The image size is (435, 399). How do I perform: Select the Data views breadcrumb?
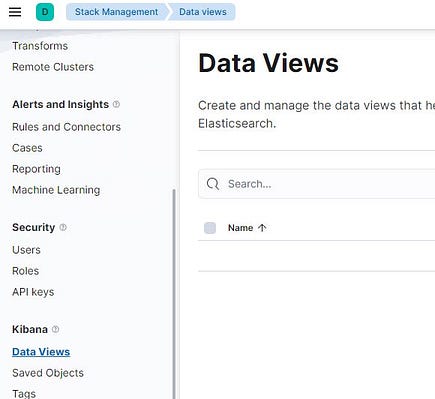[x=203, y=12]
